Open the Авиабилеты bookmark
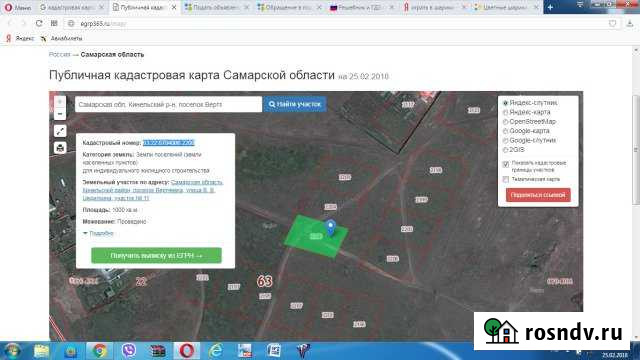Image resolution: width=640 pixels, height=360 pixels. tap(62, 38)
